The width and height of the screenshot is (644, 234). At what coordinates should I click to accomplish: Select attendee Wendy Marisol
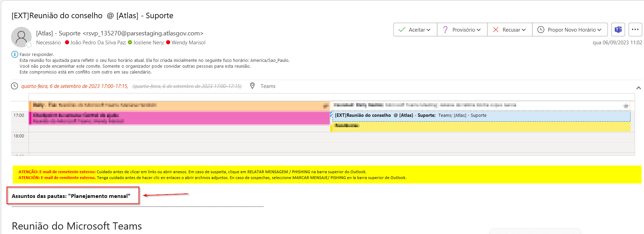tap(188, 43)
